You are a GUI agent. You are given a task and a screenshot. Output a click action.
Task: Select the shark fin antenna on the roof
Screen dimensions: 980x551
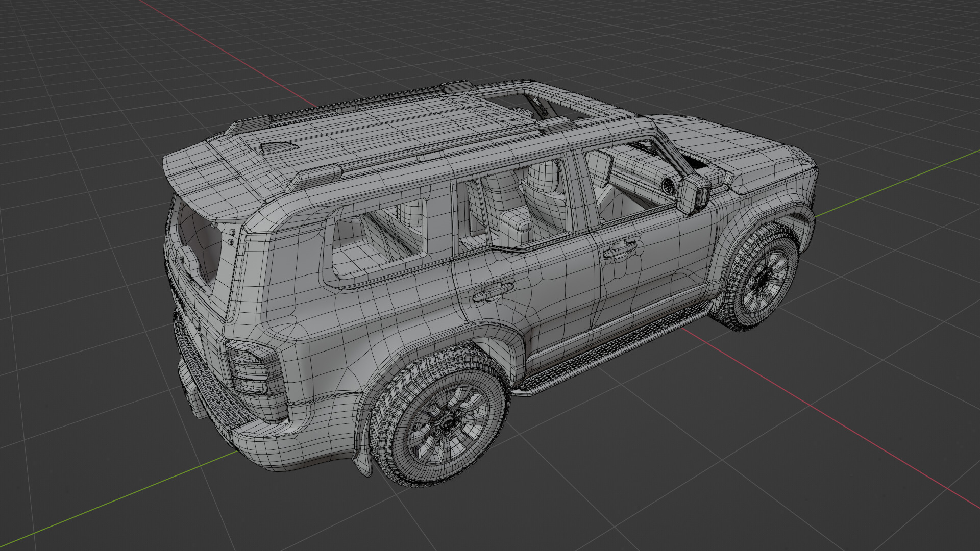(278, 147)
